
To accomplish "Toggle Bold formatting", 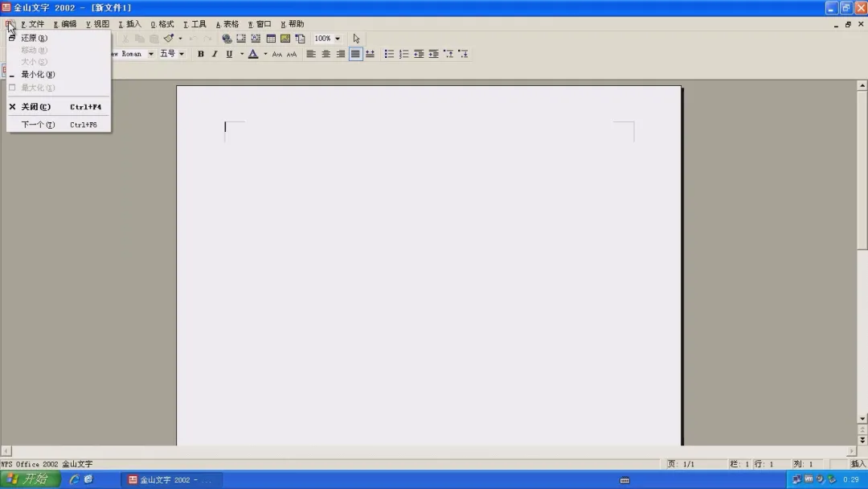I will (x=200, y=54).
